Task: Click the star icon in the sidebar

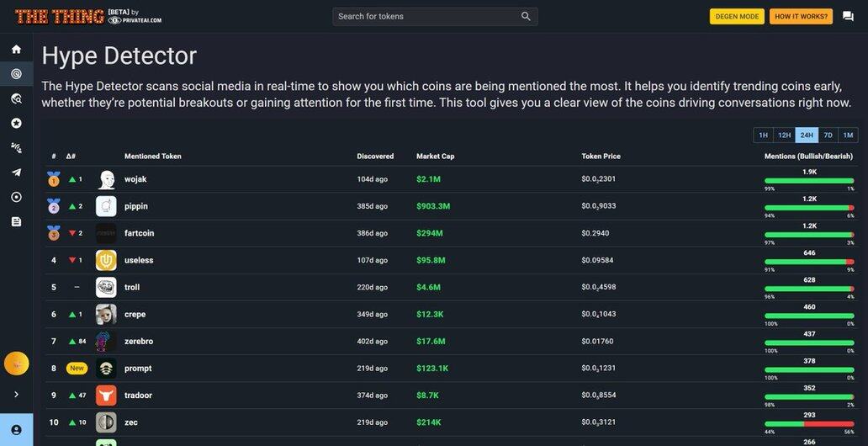Action: 16,123
